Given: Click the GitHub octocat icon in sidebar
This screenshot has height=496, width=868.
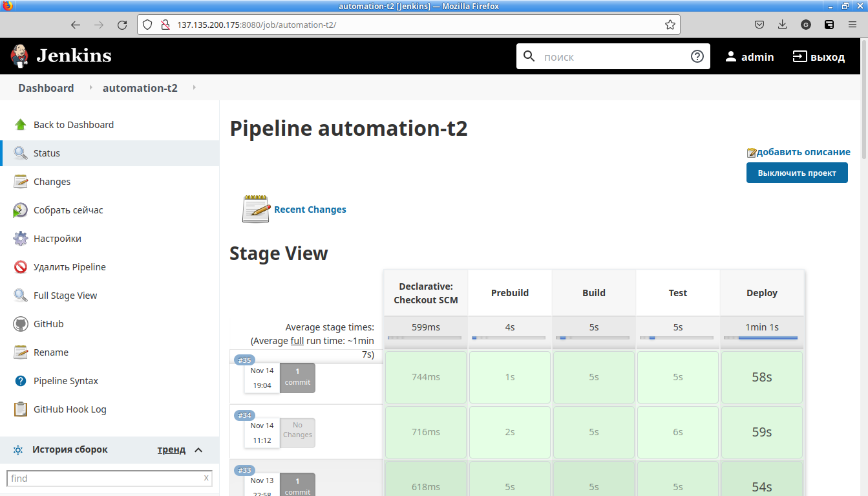Looking at the screenshot, I should pos(21,324).
